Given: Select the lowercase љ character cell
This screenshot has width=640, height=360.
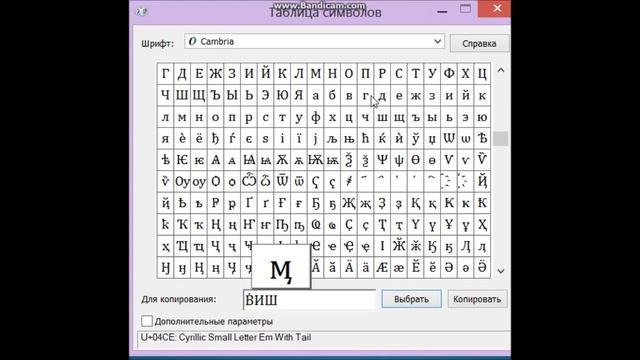Looking at the screenshot, I should point(332,139).
